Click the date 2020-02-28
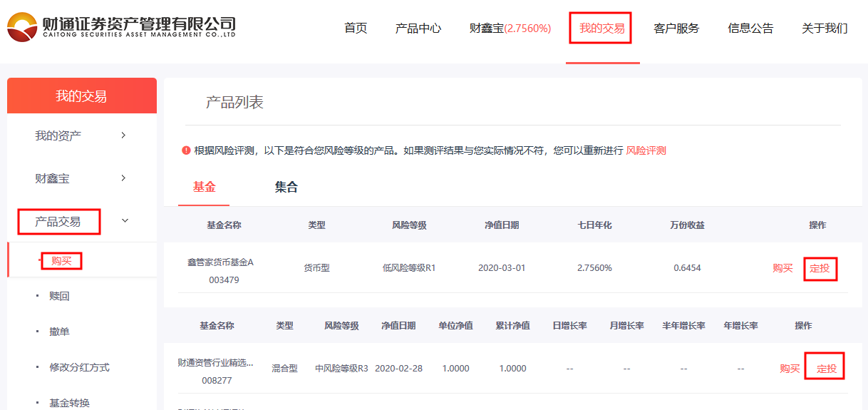The width and height of the screenshot is (868, 410). [398, 369]
